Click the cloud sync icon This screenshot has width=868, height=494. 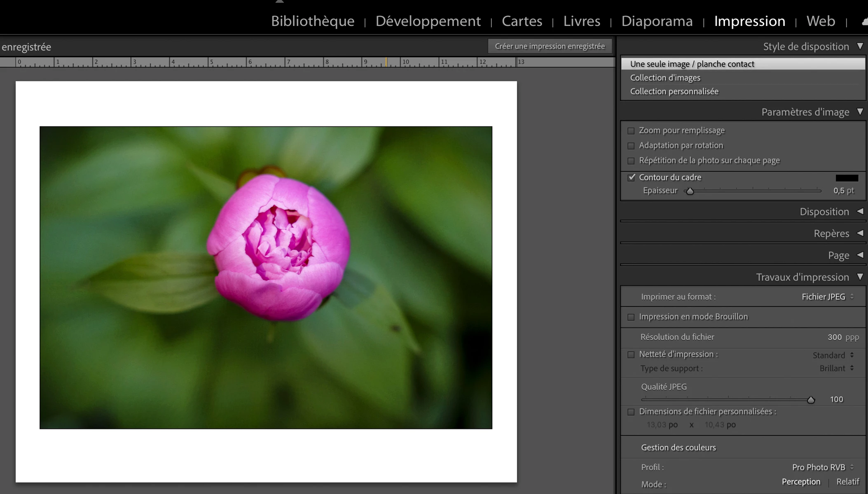point(864,22)
